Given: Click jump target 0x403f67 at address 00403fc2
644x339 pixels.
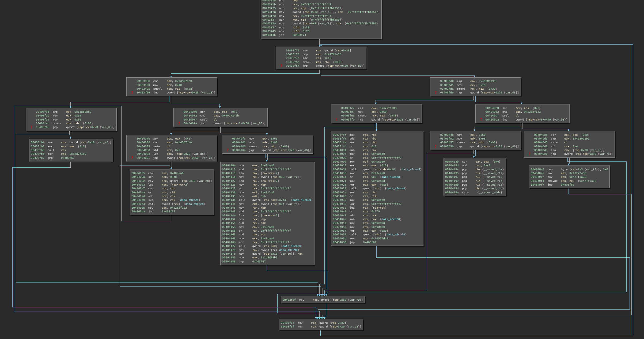Looking at the screenshot, I should 68,158.
